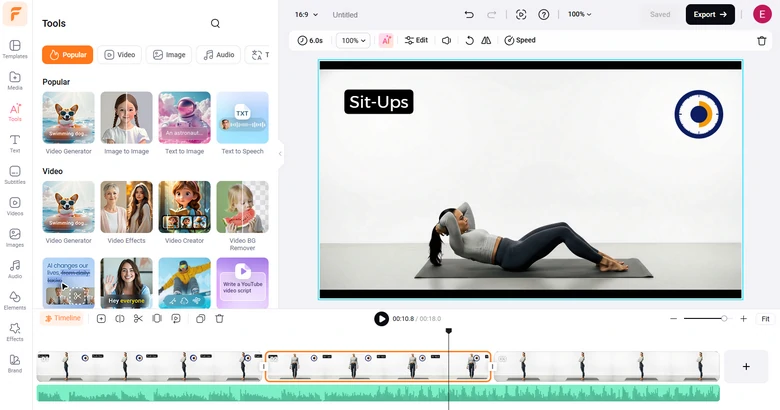Cut the clip with the scissors icon
The width and height of the screenshot is (780, 410).
(138, 318)
